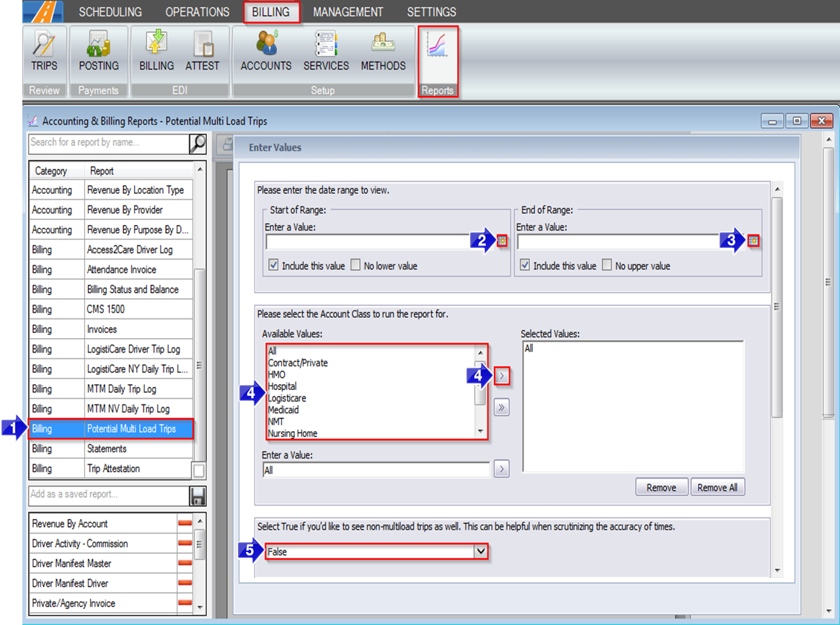Select the Potential Multi Load Trips report

pos(111,429)
